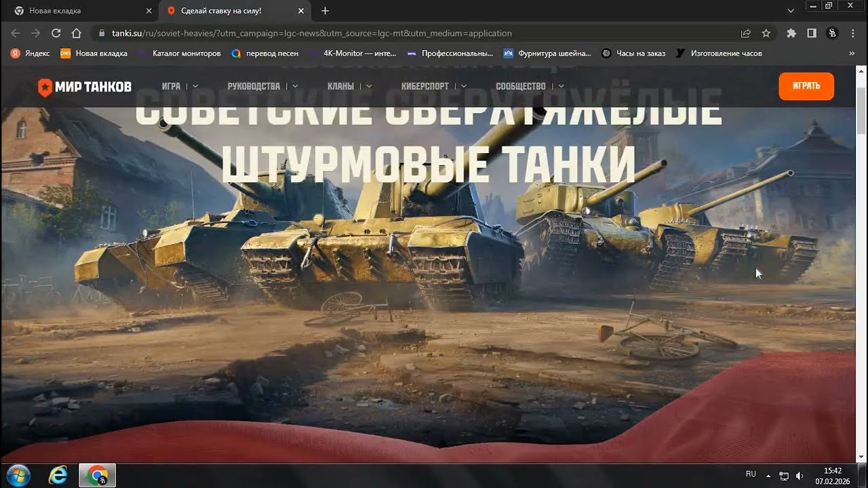The image size is (868, 488).
Task: Click the browser Forward arrow
Action: (36, 33)
